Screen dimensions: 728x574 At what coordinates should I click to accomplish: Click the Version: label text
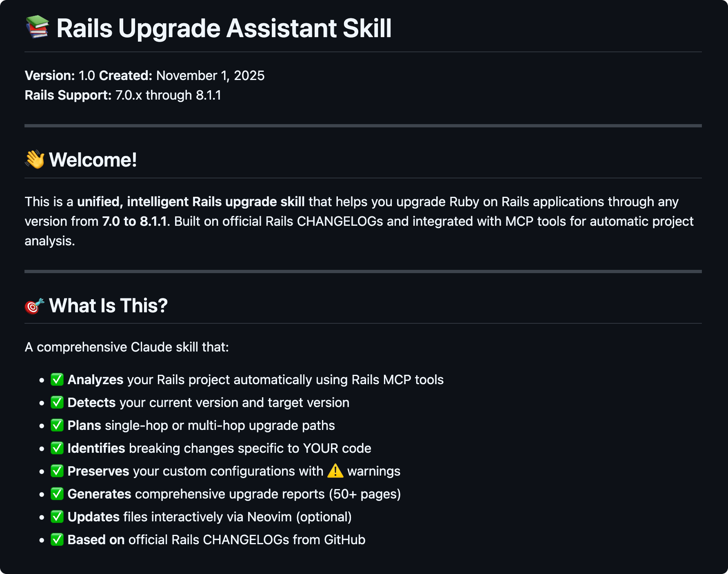click(x=50, y=76)
